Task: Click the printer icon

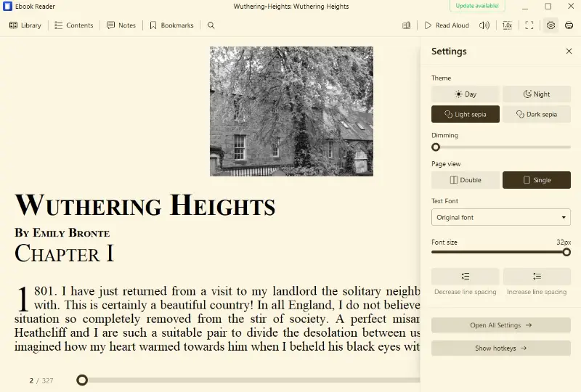Action: click(x=569, y=25)
